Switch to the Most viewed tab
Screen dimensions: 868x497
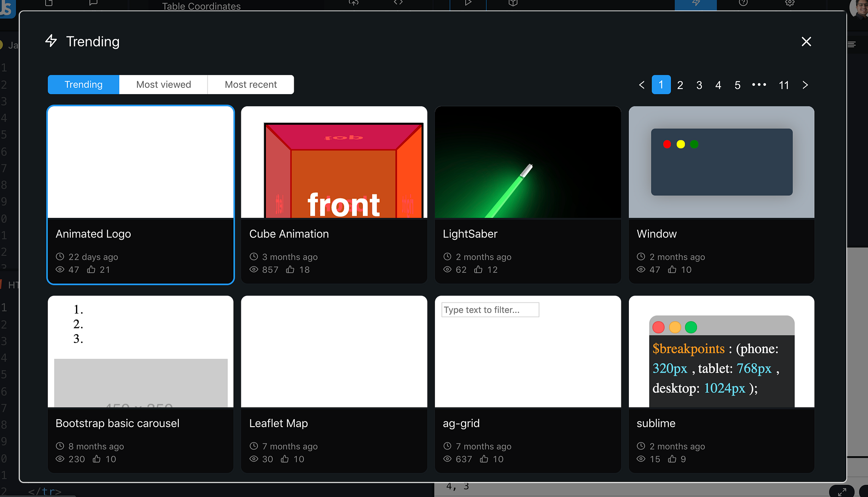(163, 85)
